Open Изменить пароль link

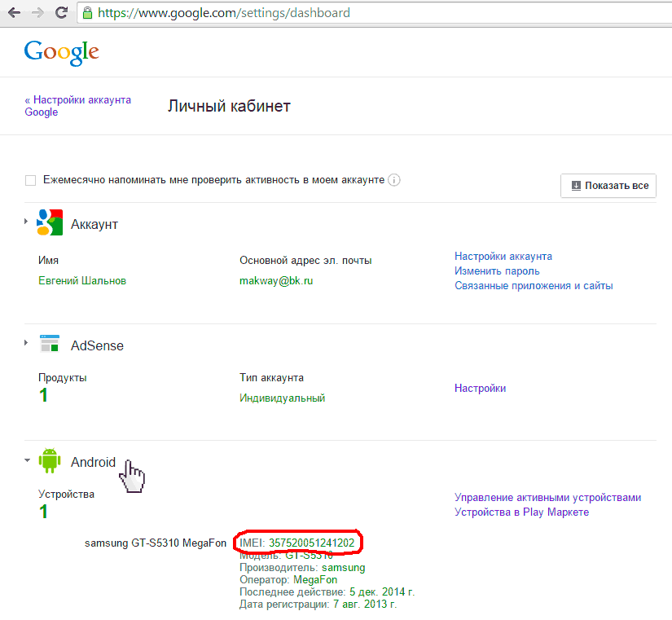point(497,271)
